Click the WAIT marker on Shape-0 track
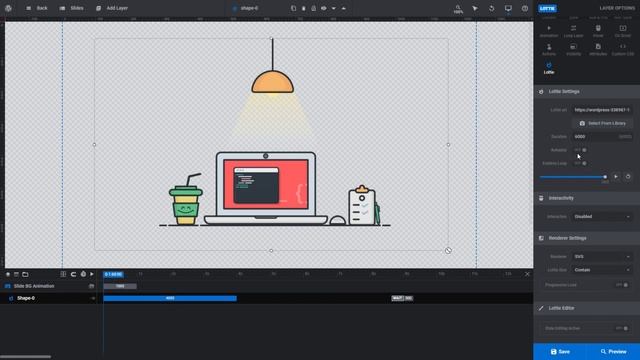 (x=397, y=298)
